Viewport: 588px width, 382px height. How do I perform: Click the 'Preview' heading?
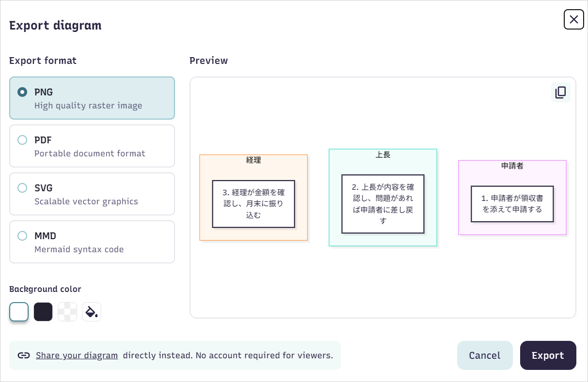point(208,61)
